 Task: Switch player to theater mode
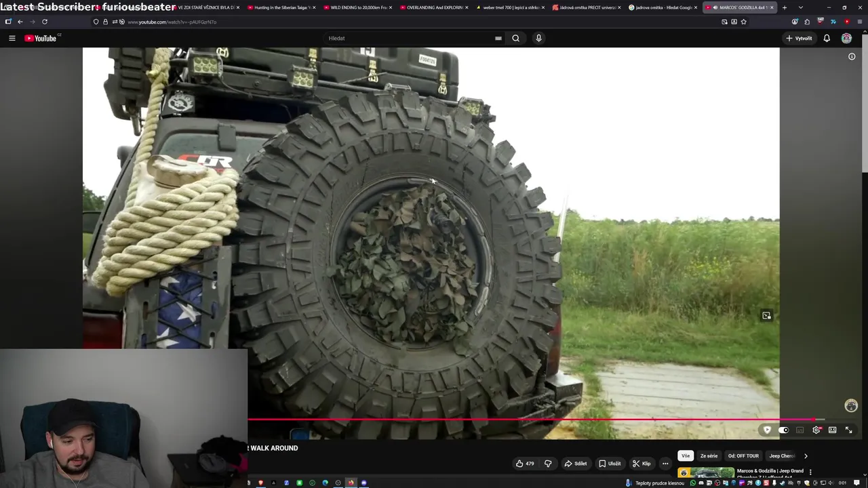(x=833, y=430)
